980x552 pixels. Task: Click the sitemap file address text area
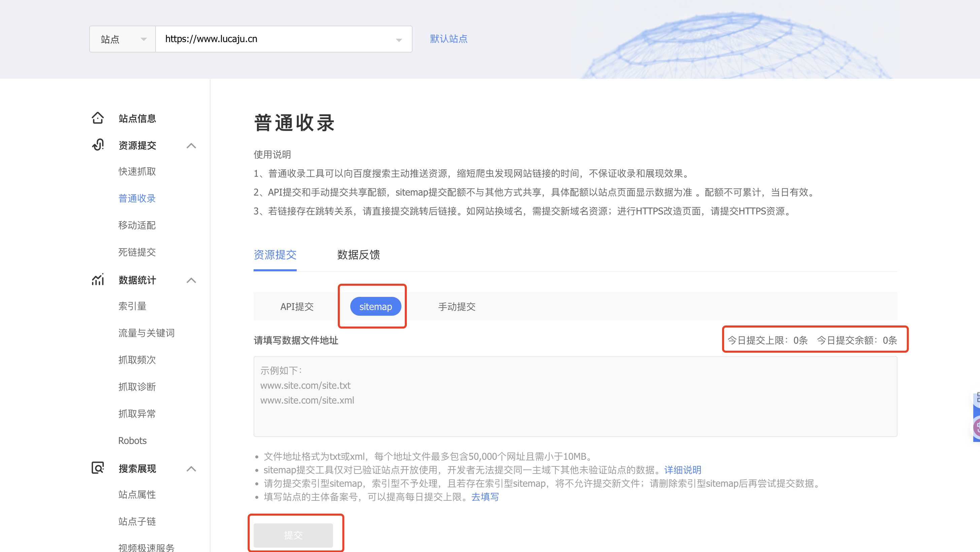pyautogui.click(x=575, y=396)
